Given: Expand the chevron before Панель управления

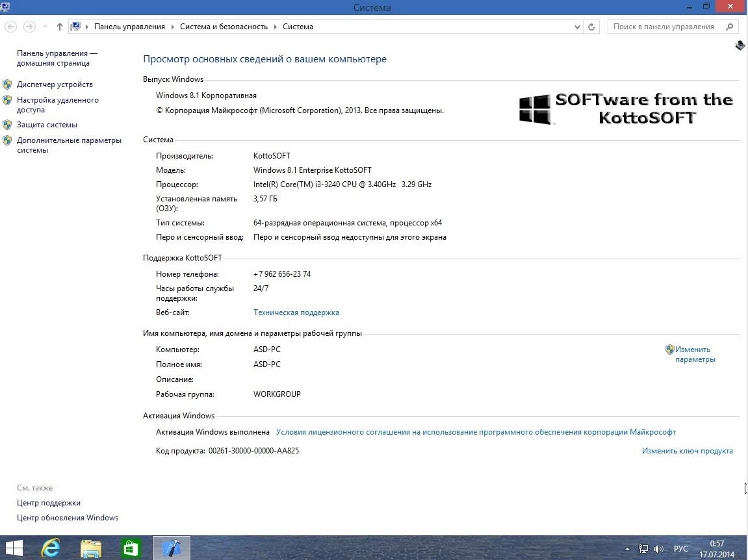Looking at the screenshot, I should click(87, 27).
